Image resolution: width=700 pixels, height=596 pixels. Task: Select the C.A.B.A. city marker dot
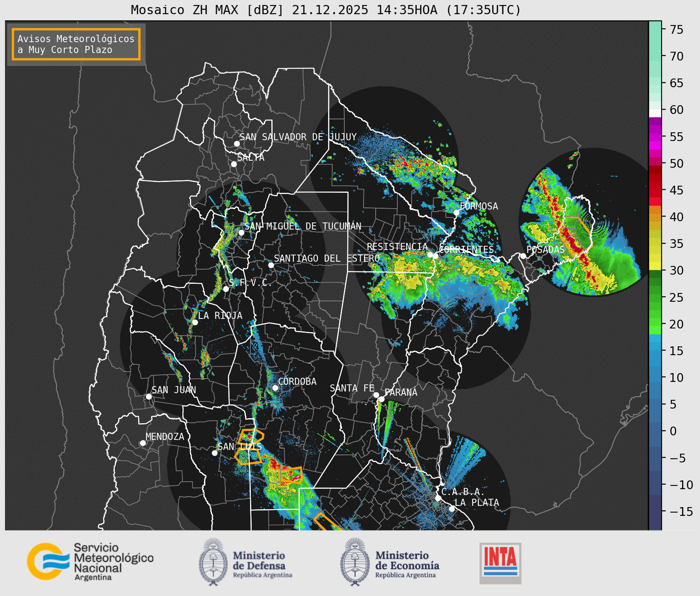[x=438, y=498]
